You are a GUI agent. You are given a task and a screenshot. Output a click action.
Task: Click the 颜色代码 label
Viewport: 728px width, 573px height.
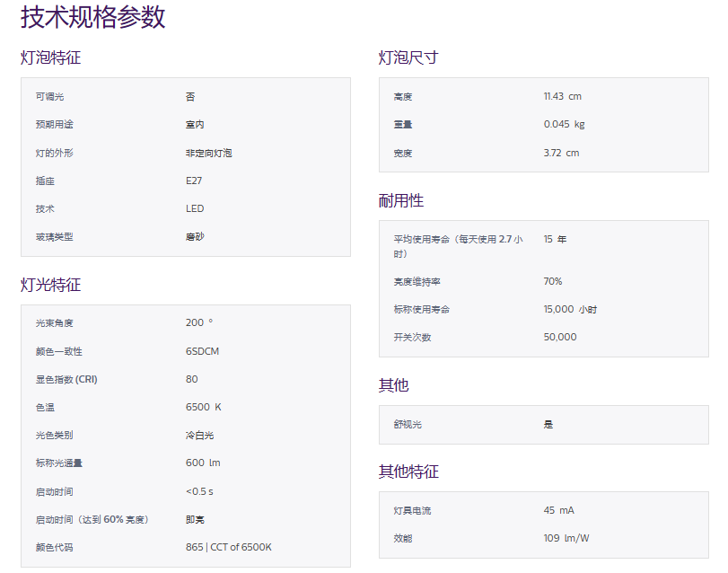pyautogui.click(x=55, y=548)
